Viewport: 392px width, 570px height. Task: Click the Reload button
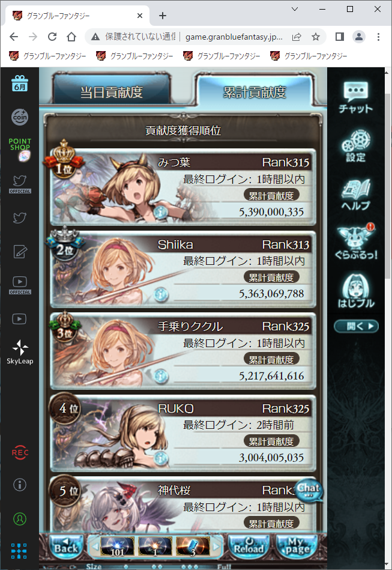click(249, 547)
